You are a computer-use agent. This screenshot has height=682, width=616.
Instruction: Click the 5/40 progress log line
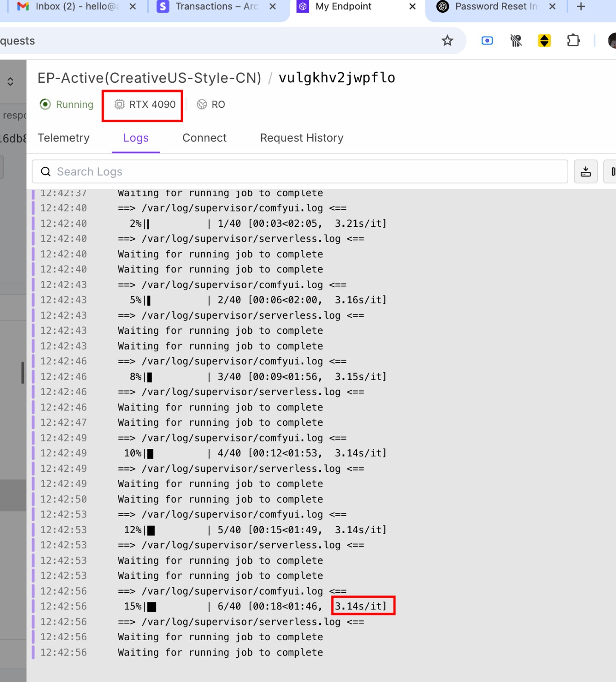(x=256, y=530)
